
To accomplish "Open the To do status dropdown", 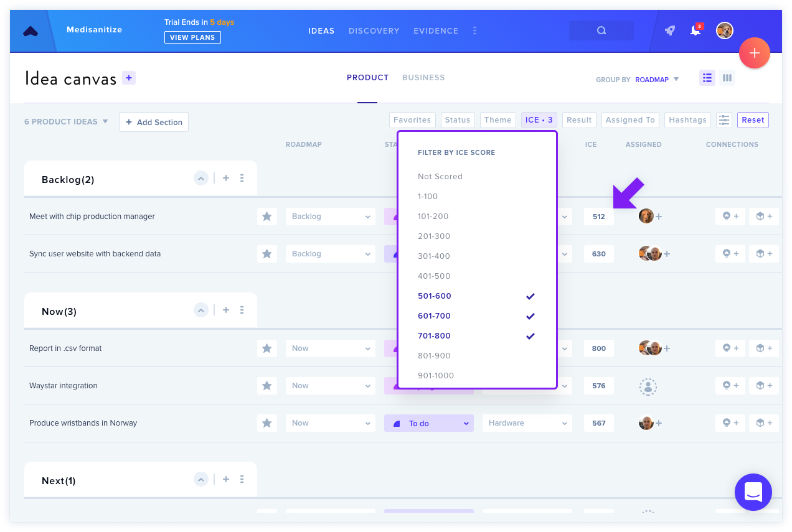I will [429, 423].
